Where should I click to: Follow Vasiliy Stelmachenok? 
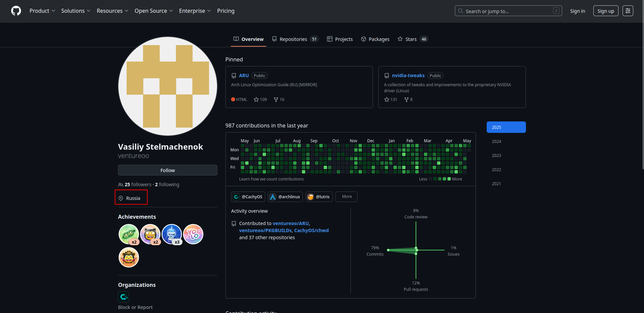tap(167, 170)
